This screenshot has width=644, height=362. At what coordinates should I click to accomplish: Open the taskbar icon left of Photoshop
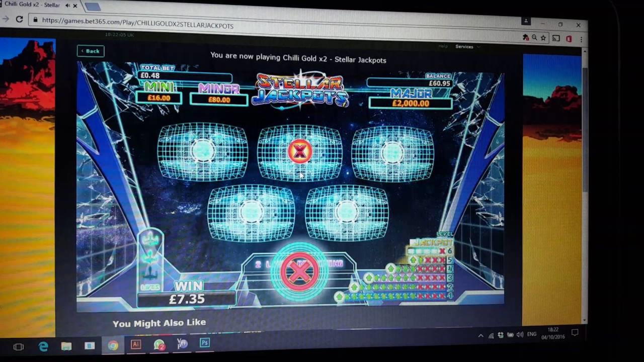click(182, 344)
